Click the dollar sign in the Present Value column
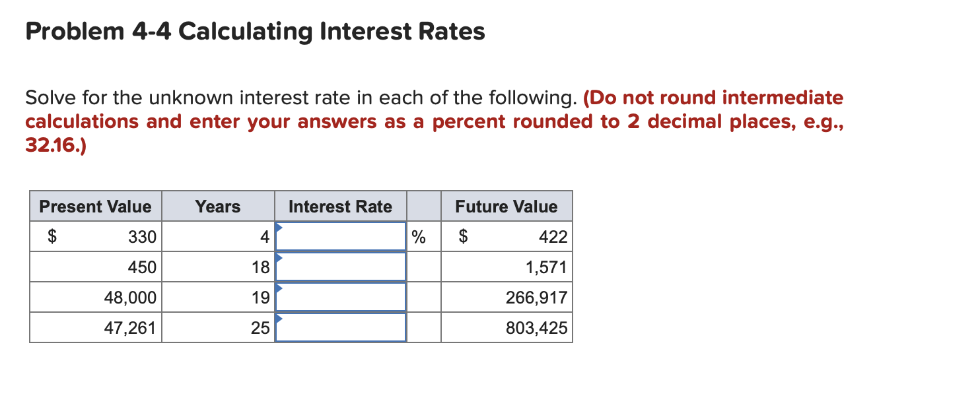Image resolution: width=980 pixels, height=417 pixels. pos(52,236)
